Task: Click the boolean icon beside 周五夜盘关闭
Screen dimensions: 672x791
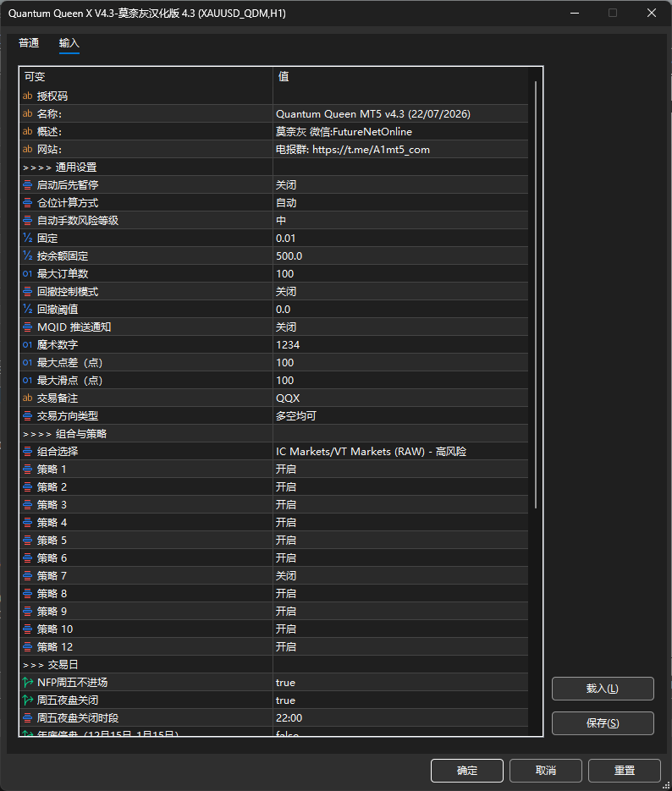Action: click(x=28, y=700)
